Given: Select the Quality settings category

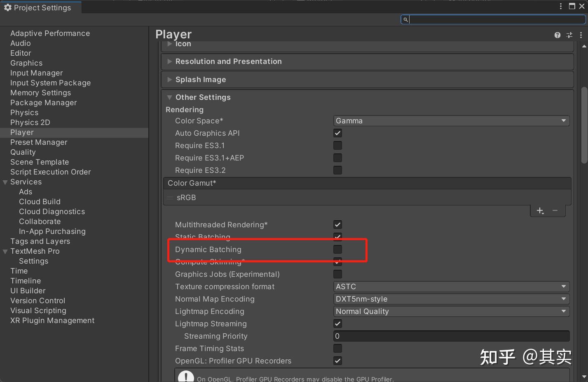Looking at the screenshot, I should tap(23, 152).
